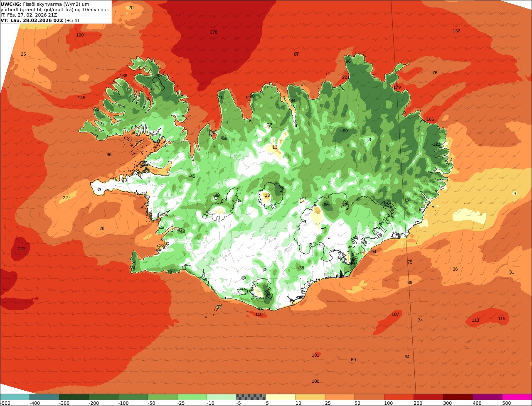Image resolution: width=532 pixels, height=406 pixels.
Task: Click the '132' value in the northeast
Action: click(x=456, y=31)
